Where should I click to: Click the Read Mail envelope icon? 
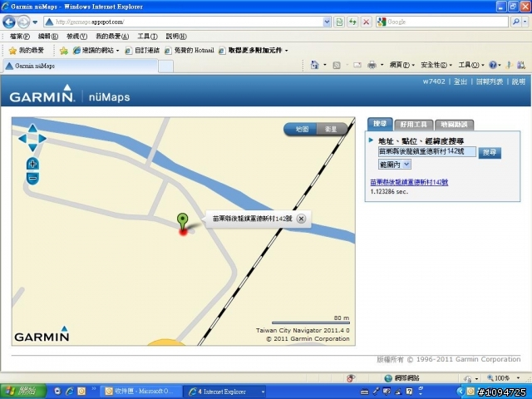point(357,65)
